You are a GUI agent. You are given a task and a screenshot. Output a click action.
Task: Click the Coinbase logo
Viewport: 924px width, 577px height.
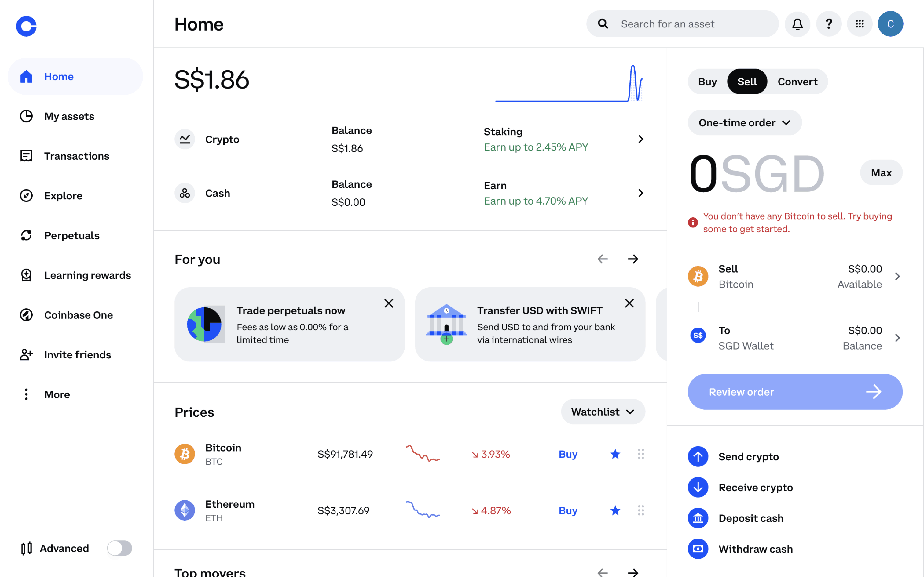pos(26,26)
